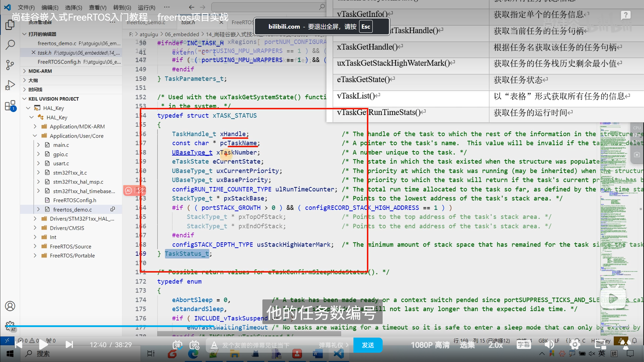Open the 文件(F) menu
This screenshot has width=644, height=362.
coord(26,8)
